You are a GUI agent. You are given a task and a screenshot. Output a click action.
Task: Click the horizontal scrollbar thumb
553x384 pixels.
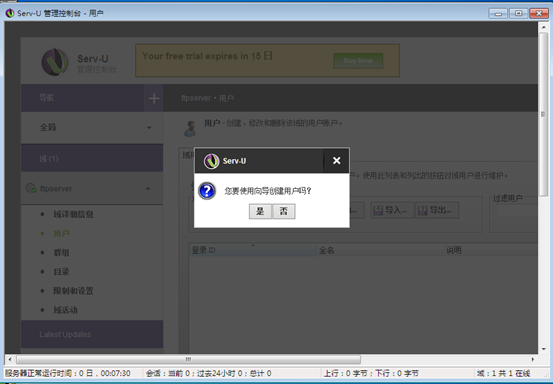188,359
